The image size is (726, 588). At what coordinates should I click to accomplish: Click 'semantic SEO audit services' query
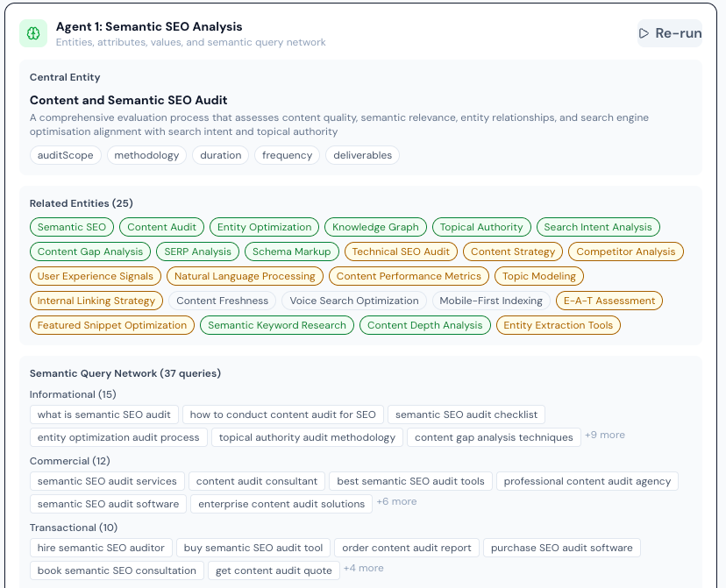click(x=107, y=481)
